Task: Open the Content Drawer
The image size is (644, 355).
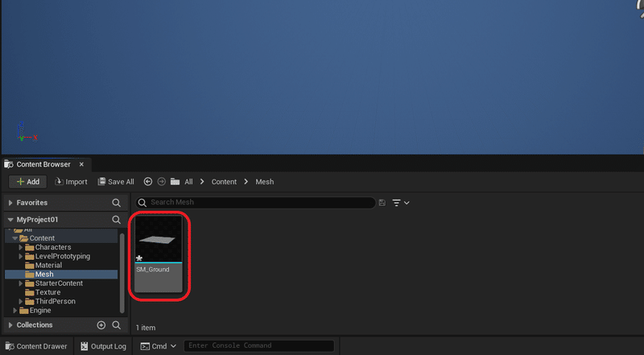Action: (36, 346)
